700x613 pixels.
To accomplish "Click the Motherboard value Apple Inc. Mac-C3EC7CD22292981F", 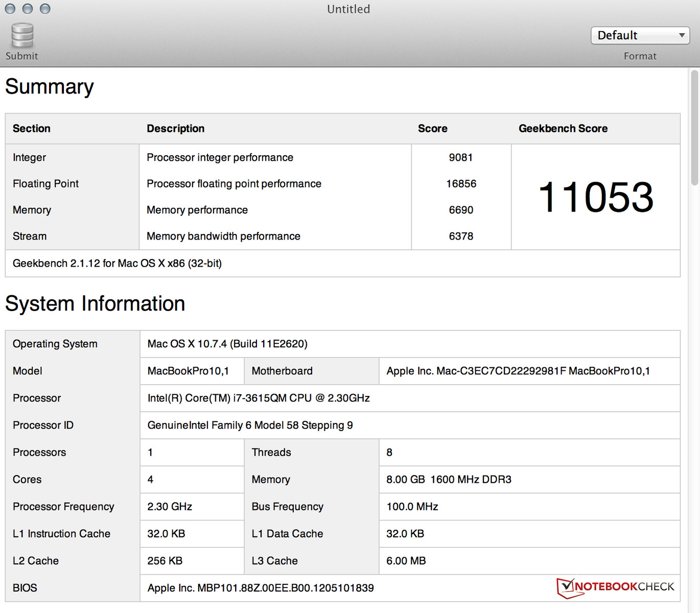I will click(518, 371).
